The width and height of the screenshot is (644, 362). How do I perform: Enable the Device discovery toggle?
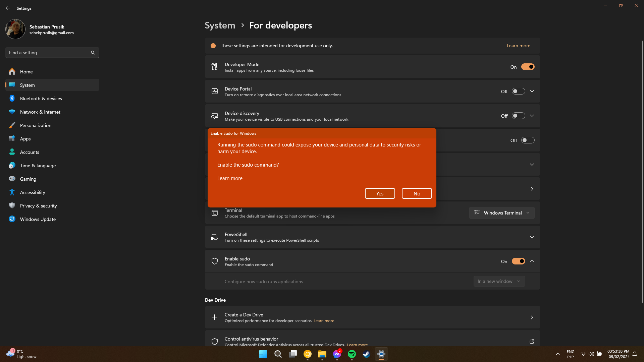(518, 115)
